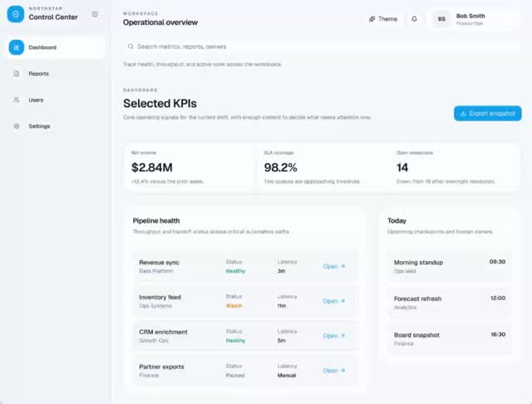The width and height of the screenshot is (532, 404).
Task: Click the Export snapshot button
Action: (x=488, y=113)
